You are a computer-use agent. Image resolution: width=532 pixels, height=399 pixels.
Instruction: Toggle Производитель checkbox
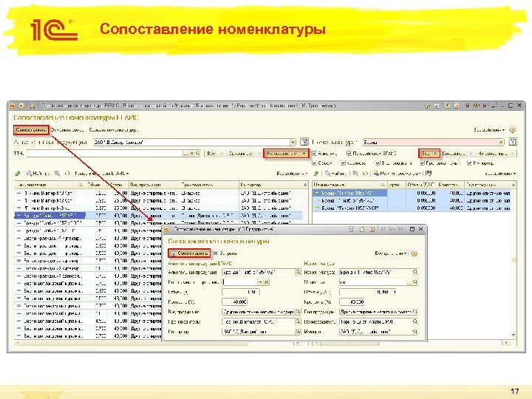[422, 163]
